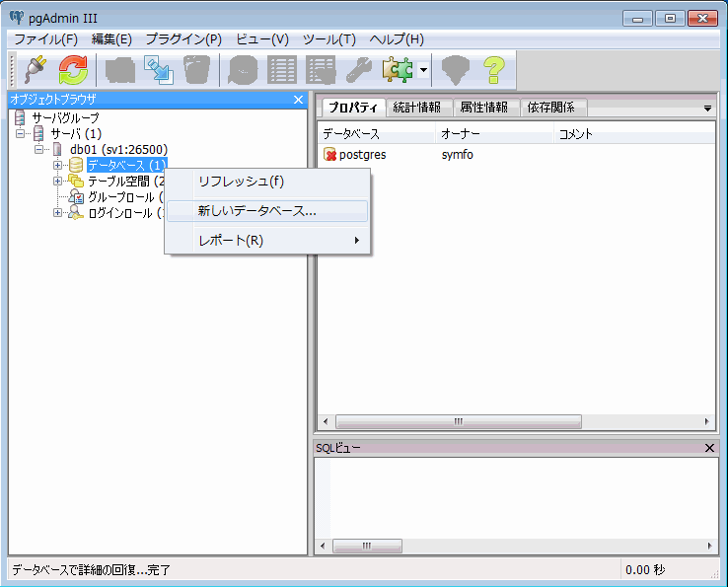This screenshot has width=728, height=587.
Task: Minimize the pgAdmin III window
Action: click(637, 19)
